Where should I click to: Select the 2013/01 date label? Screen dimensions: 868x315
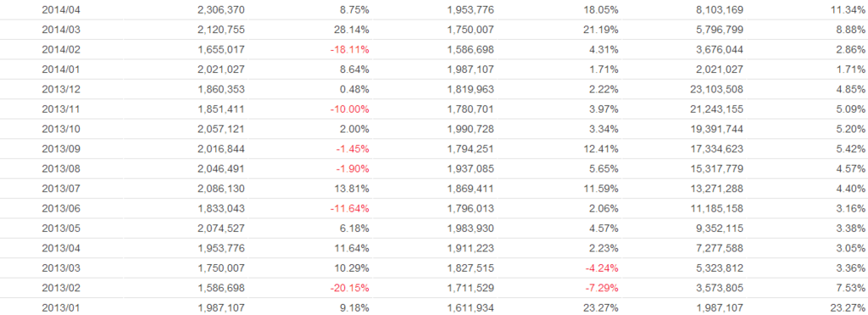(x=61, y=308)
